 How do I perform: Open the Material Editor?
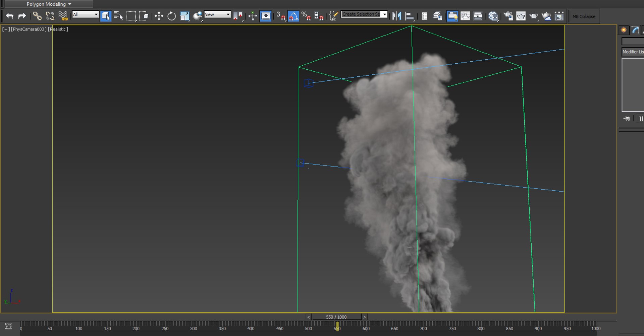coord(493,16)
